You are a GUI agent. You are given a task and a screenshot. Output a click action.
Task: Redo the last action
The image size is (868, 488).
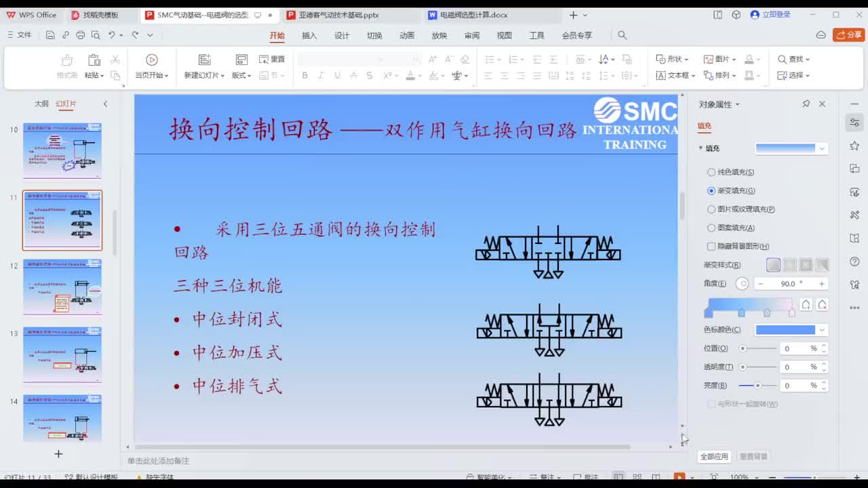tap(136, 35)
